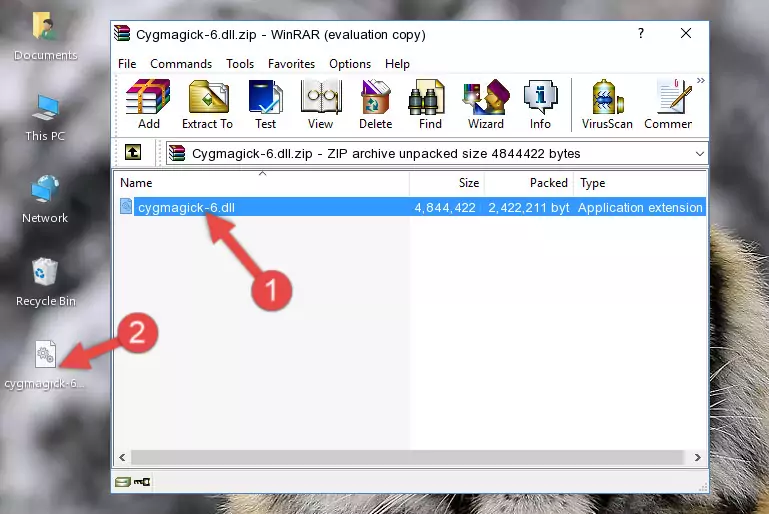
Task: Select cygmagick-6 file on the desktop
Action: tap(45, 365)
